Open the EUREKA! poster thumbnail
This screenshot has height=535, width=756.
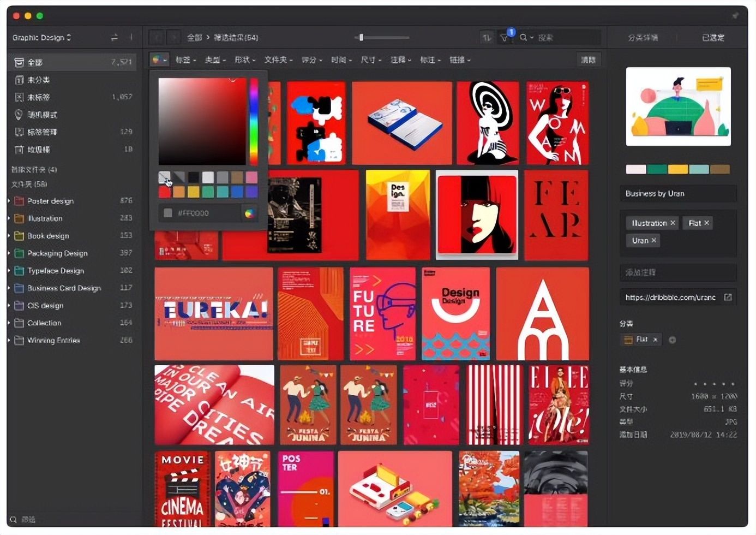click(x=214, y=313)
